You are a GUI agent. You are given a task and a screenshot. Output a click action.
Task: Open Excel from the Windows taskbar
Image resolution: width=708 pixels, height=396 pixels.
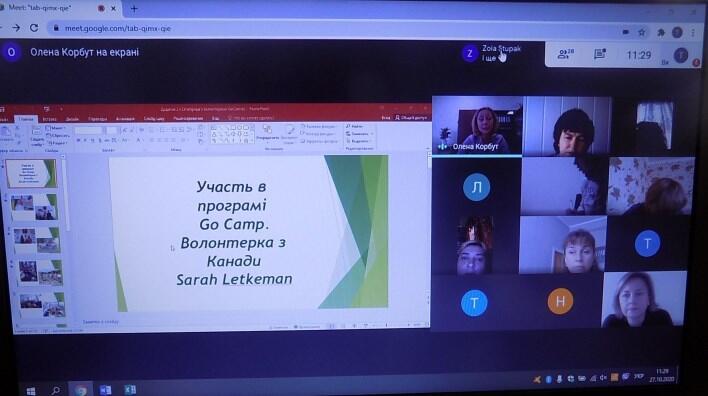coord(130,389)
